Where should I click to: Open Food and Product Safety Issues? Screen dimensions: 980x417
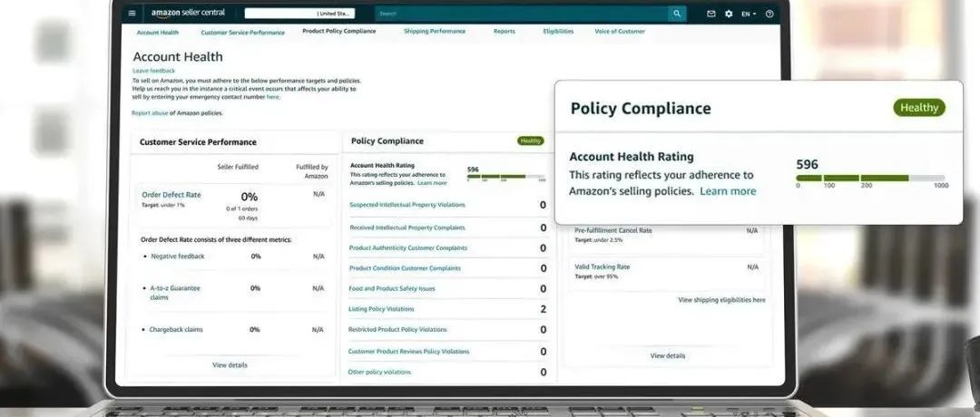tap(392, 289)
